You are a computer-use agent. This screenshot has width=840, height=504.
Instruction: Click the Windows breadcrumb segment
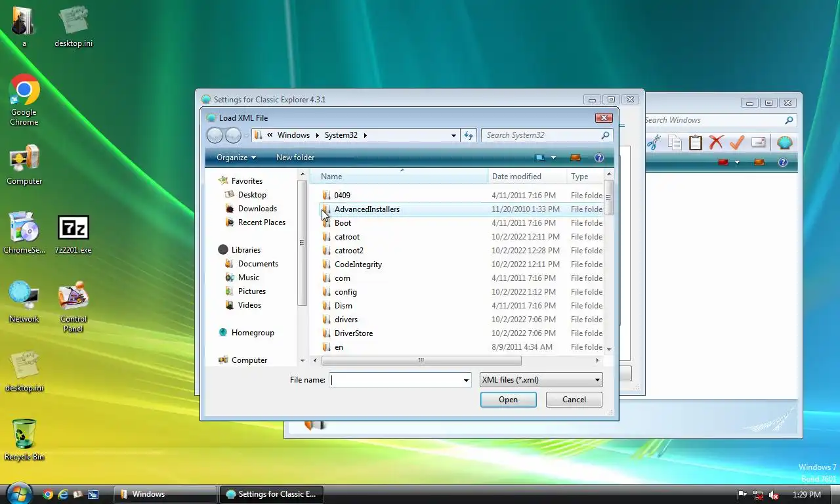(x=293, y=135)
